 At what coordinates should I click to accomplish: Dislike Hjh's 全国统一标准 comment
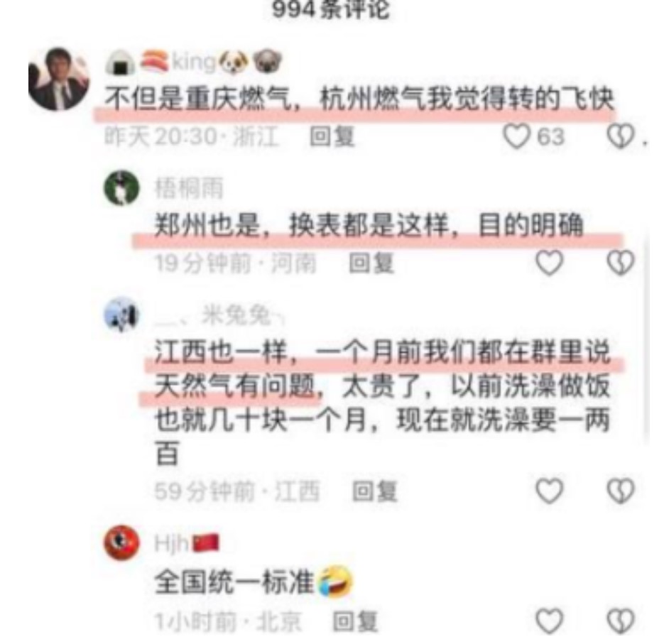click(621, 621)
